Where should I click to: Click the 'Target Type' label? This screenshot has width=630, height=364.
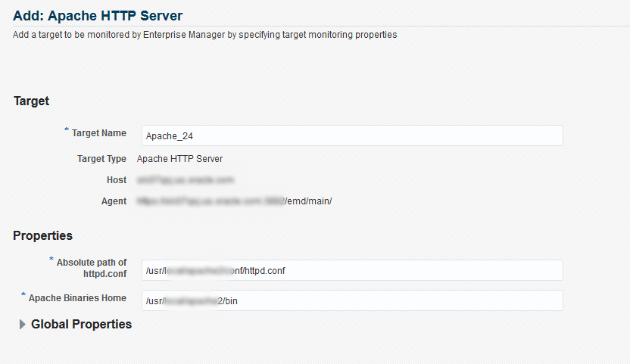pyautogui.click(x=101, y=159)
